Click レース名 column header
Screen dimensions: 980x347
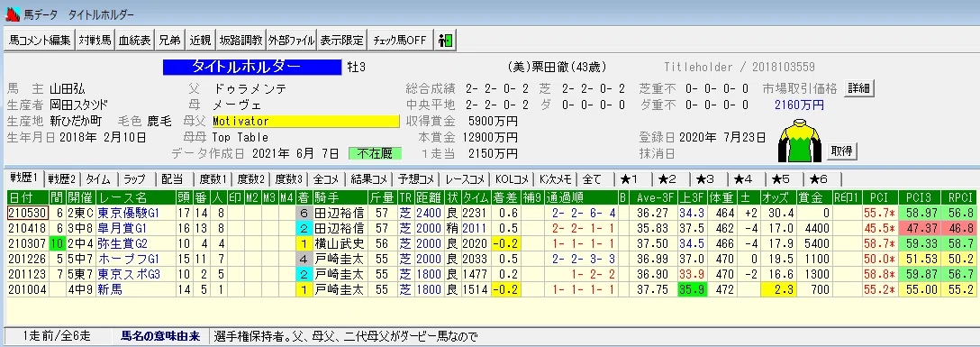coord(136,198)
